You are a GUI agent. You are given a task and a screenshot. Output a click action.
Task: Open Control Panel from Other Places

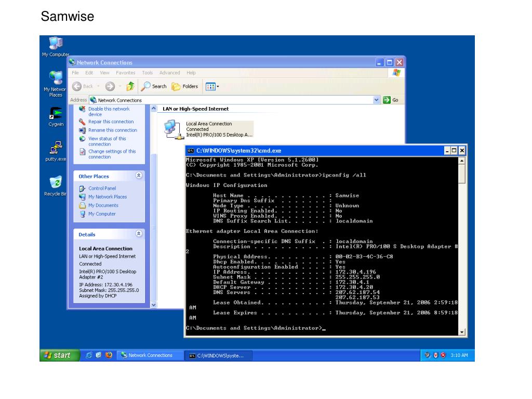tap(102, 188)
